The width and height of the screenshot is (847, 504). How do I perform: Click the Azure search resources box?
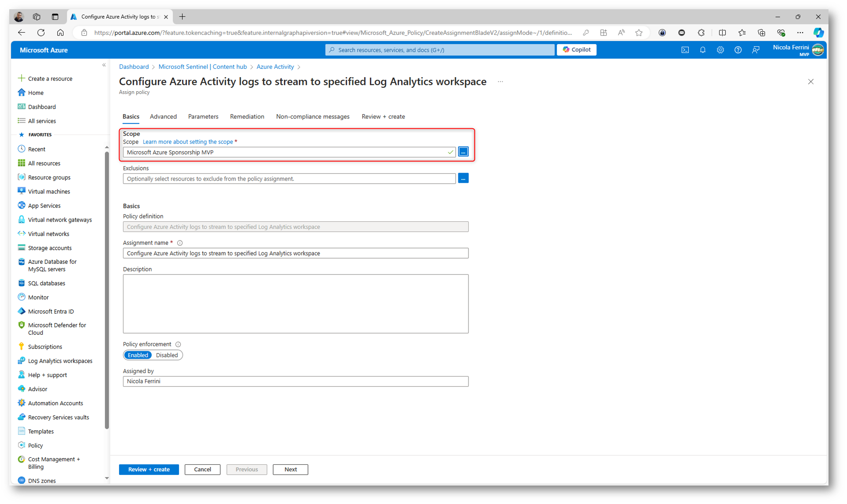coord(439,50)
